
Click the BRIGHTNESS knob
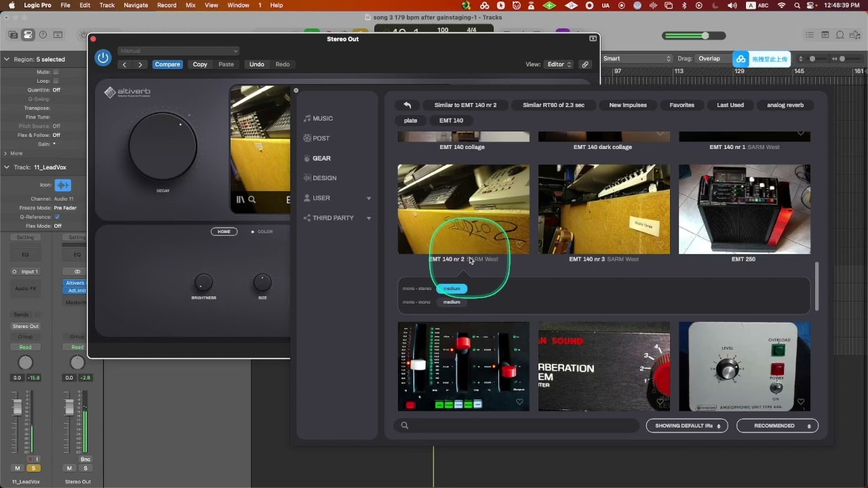coord(203,283)
